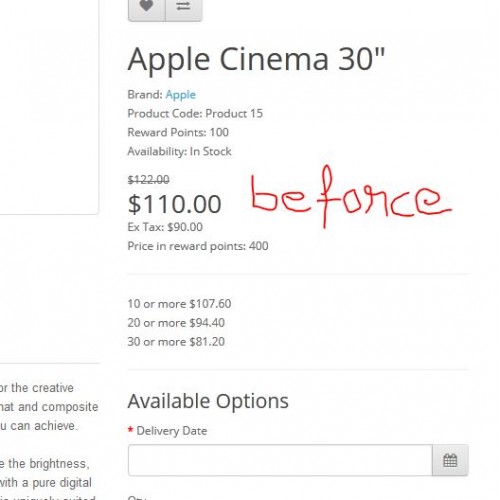Open the Apple brand link
Image resolution: width=500 pixels, height=500 pixels.
[x=181, y=95]
